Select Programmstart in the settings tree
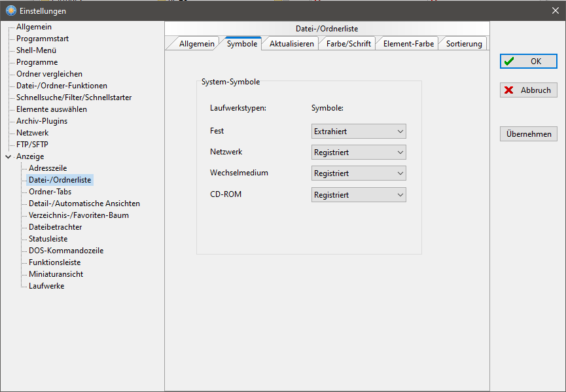Viewport: 566px width, 392px height. pos(43,39)
